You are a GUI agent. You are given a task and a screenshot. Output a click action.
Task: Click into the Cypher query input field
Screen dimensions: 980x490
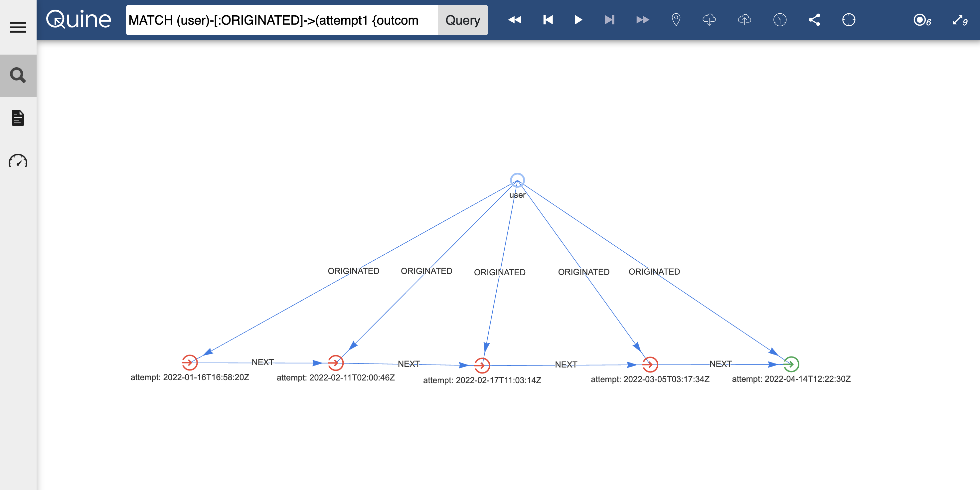click(x=281, y=20)
